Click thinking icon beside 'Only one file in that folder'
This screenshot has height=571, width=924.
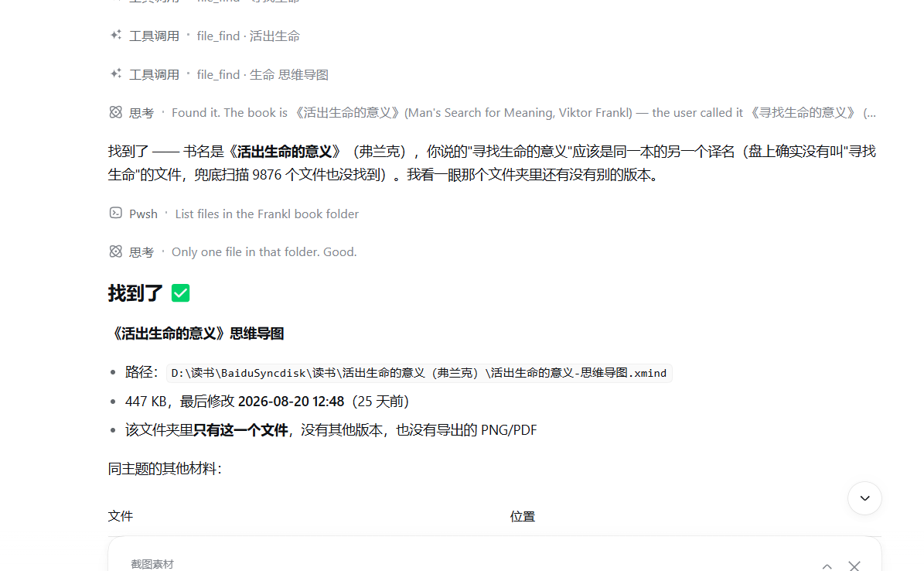click(x=115, y=251)
